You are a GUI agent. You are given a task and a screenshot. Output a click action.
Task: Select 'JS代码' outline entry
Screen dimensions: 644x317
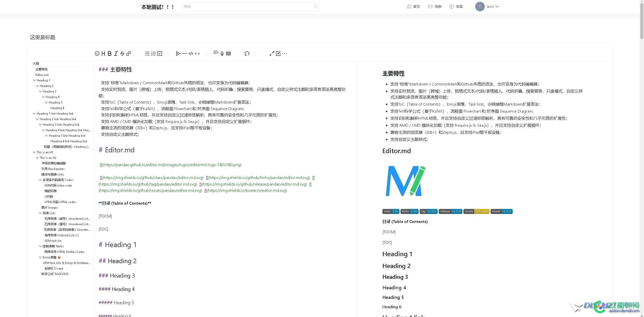pos(49,197)
